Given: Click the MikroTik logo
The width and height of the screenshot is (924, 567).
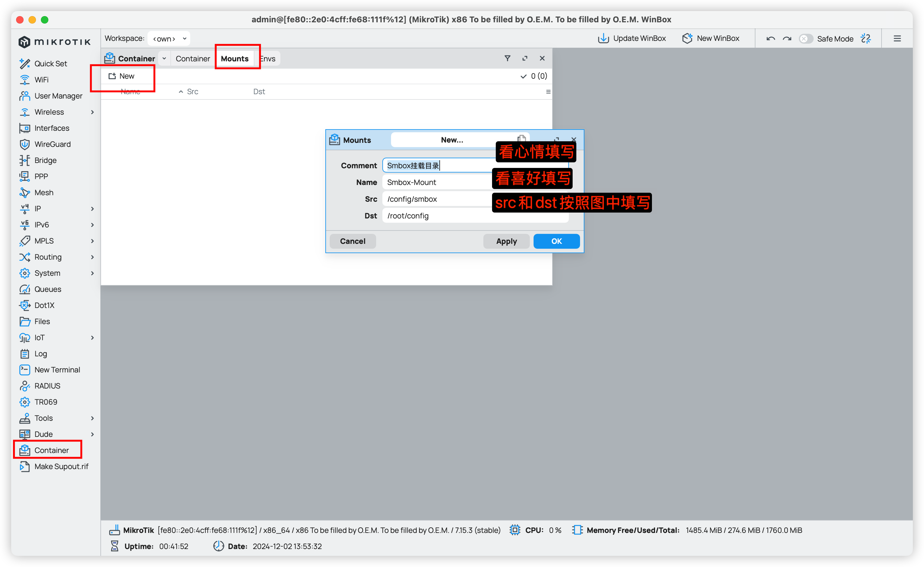Looking at the screenshot, I should click(55, 42).
